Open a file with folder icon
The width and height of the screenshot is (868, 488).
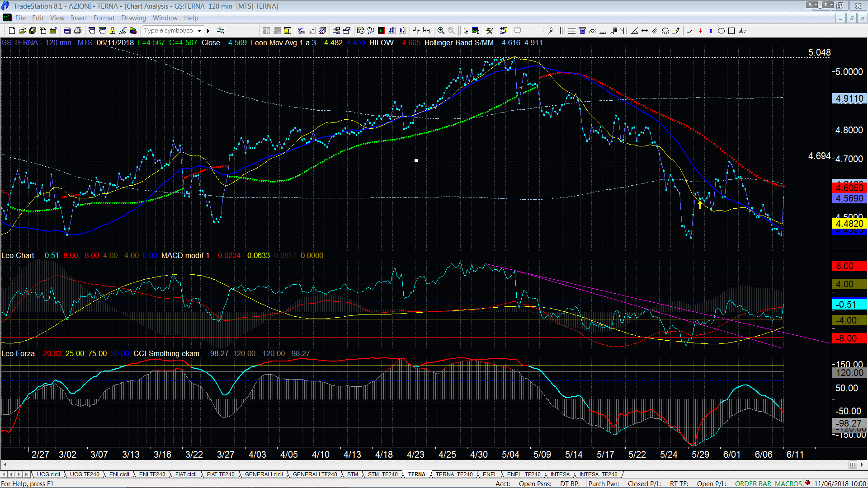(22, 31)
